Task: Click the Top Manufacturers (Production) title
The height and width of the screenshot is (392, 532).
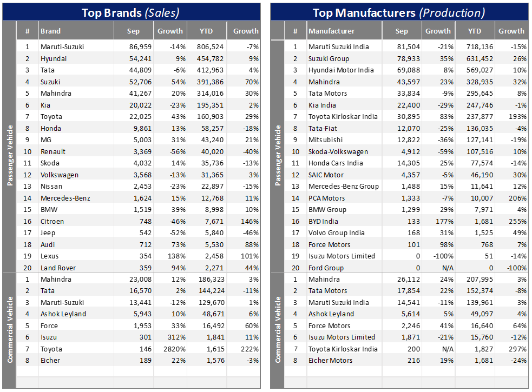Action: (x=398, y=12)
